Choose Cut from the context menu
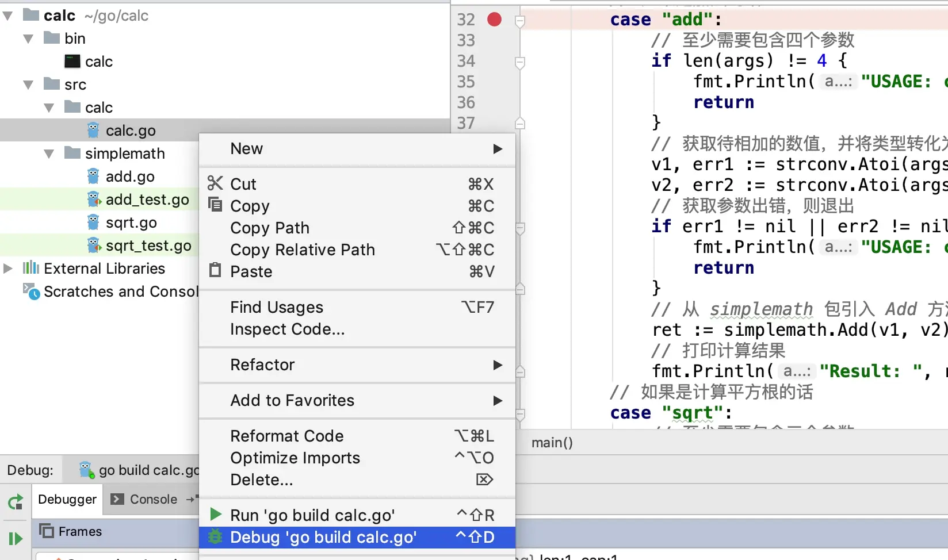 357,184
